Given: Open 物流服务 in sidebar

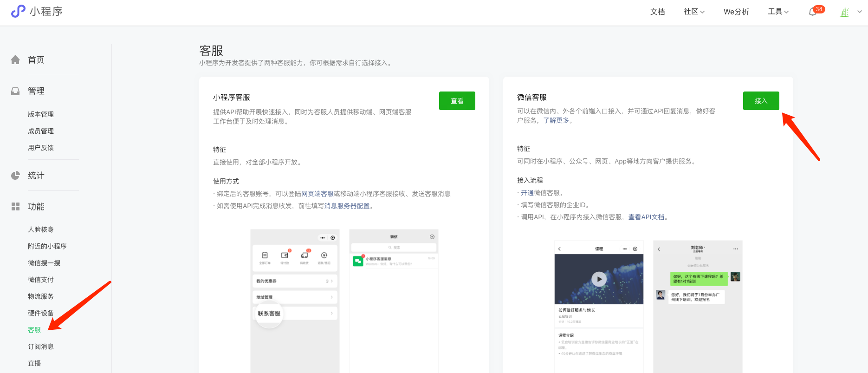Looking at the screenshot, I should [41, 296].
